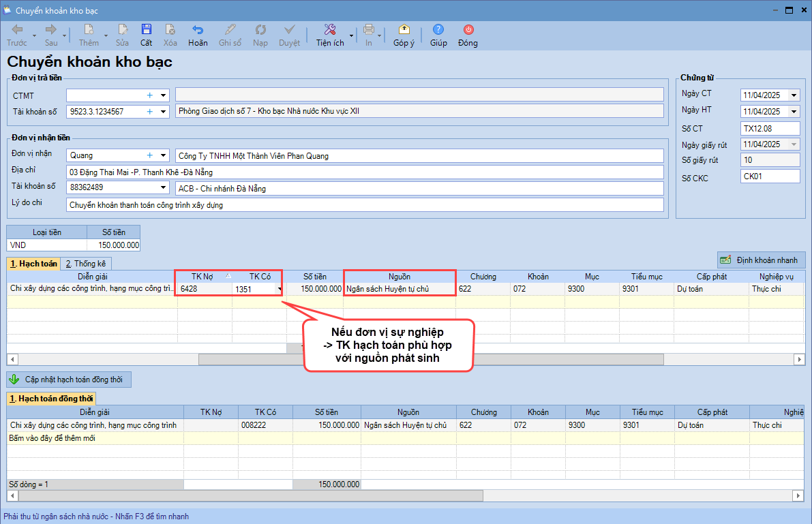Send feedback via Góp ý
The height and width of the screenshot is (524, 812).
pos(404,35)
